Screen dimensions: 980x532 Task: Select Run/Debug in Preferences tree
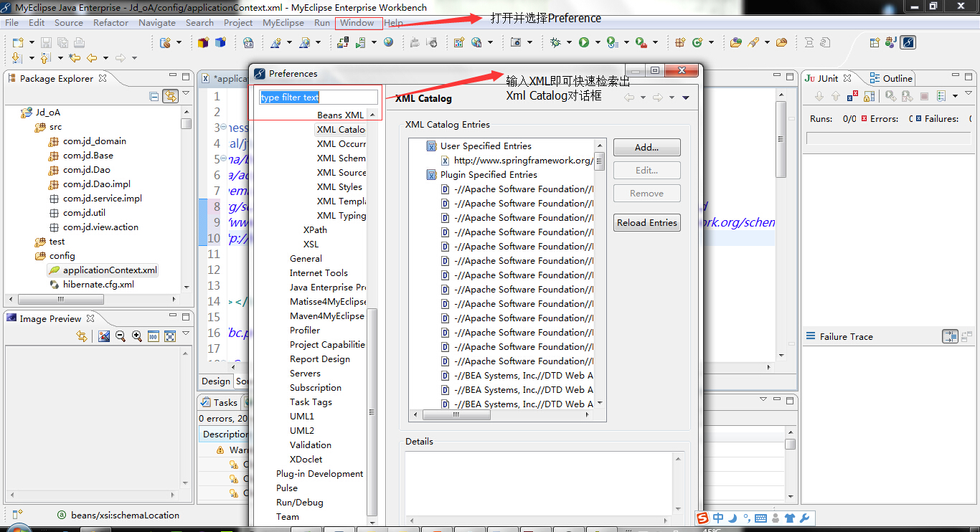300,503
